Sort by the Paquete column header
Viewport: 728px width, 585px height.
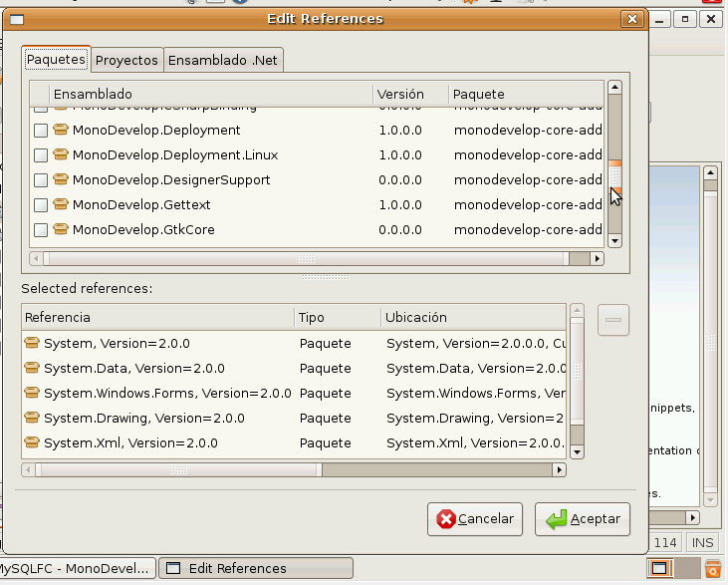click(x=526, y=95)
